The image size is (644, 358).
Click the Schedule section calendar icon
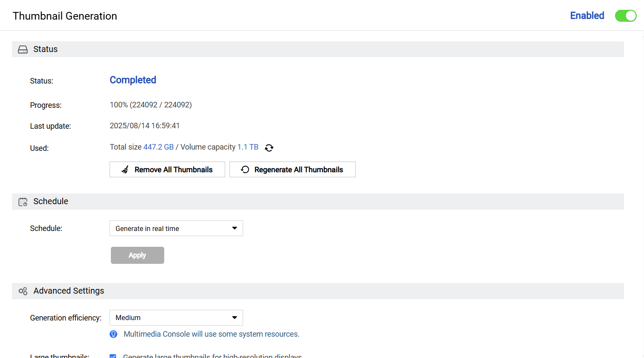coord(23,202)
